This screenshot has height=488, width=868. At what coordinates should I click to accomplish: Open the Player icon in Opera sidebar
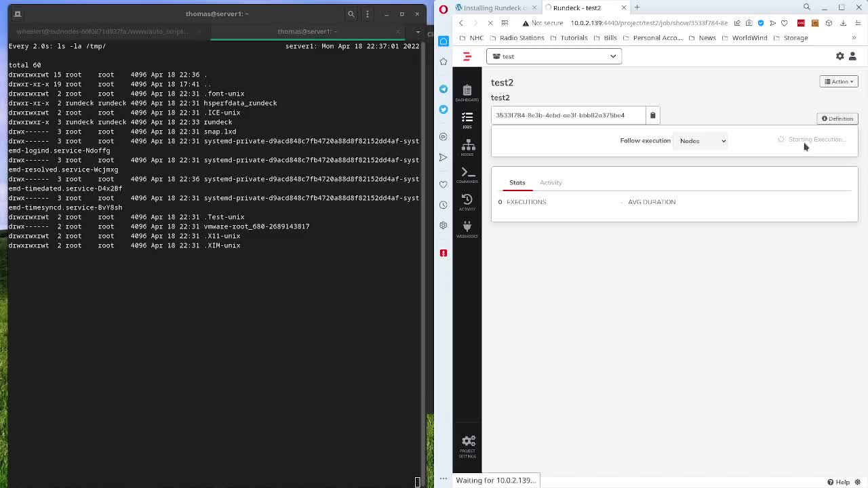pyautogui.click(x=443, y=136)
